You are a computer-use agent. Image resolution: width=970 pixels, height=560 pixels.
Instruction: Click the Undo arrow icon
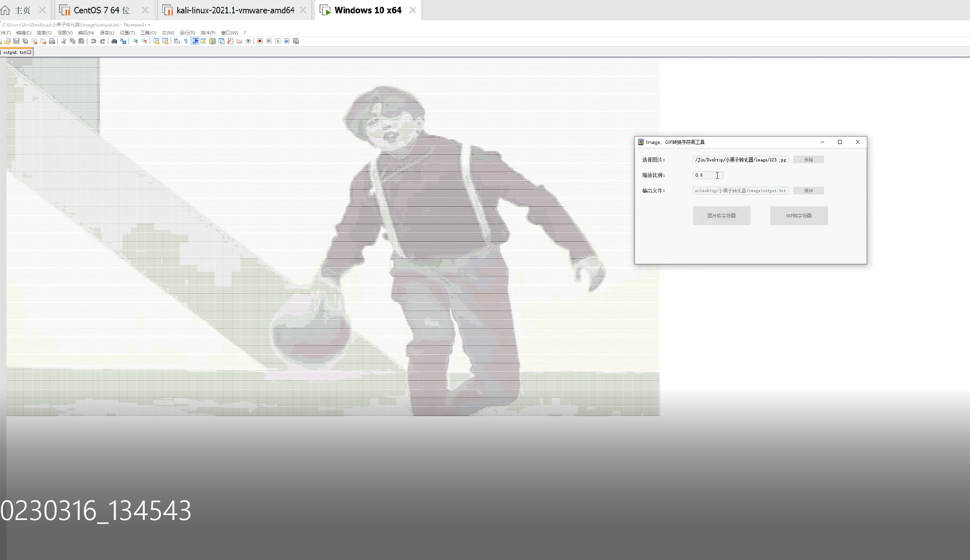pyautogui.click(x=93, y=41)
